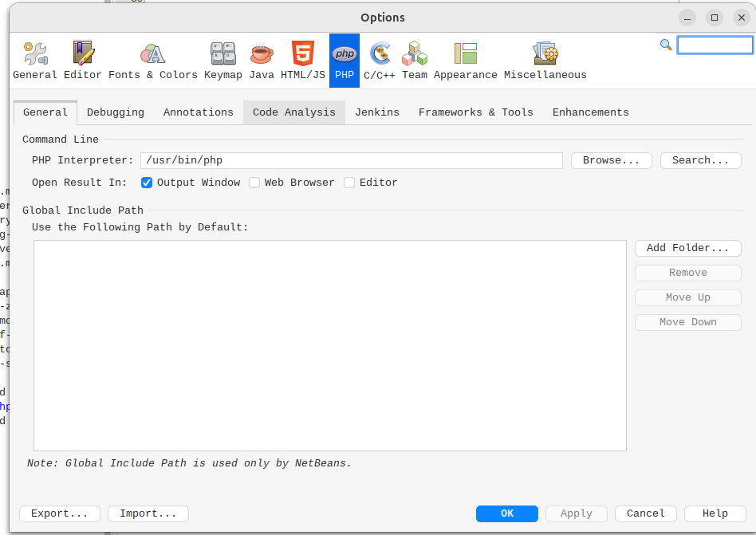Open the Miscellaneous options category
The image size is (756, 535).
[545, 61]
